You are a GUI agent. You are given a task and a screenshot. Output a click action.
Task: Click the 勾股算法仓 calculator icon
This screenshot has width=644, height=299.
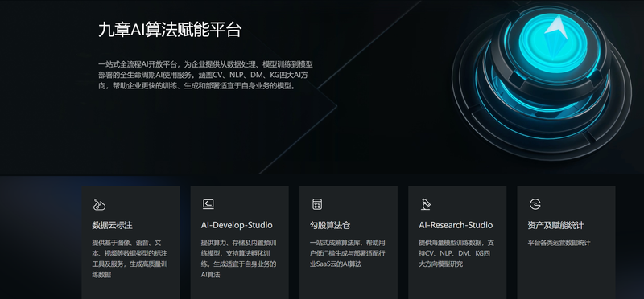click(x=317, y=204)
